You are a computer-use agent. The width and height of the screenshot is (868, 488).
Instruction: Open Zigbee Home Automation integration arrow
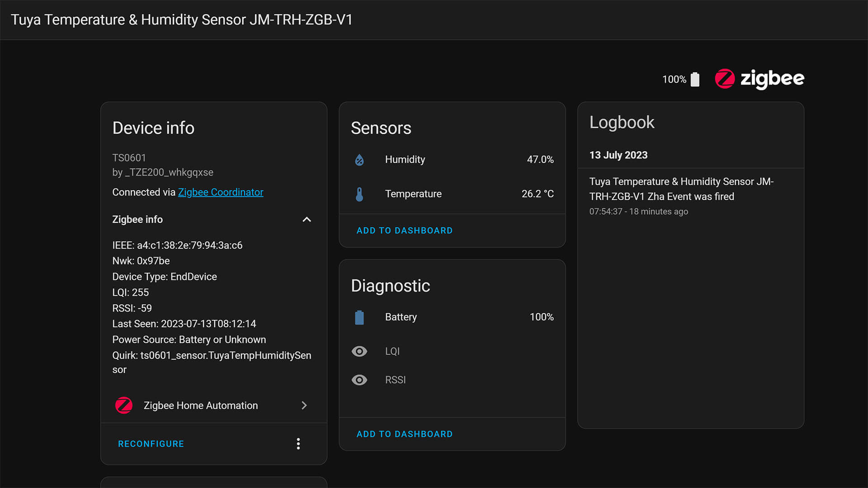[x=304, y=405]
